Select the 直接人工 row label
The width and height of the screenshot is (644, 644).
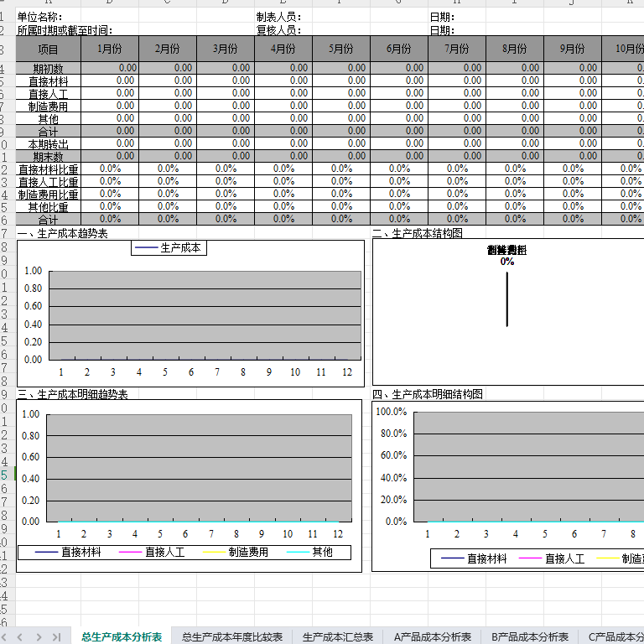coord(49,94)
